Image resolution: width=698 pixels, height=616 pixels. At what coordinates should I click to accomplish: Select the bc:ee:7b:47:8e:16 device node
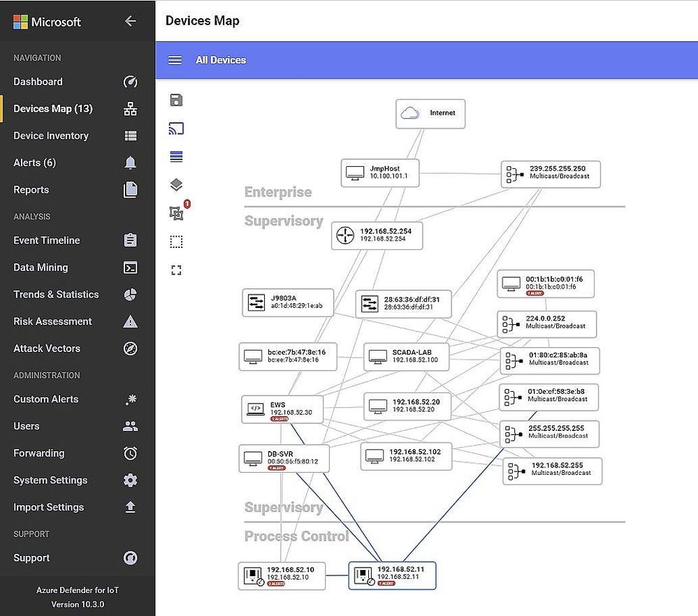click(288, 356)
